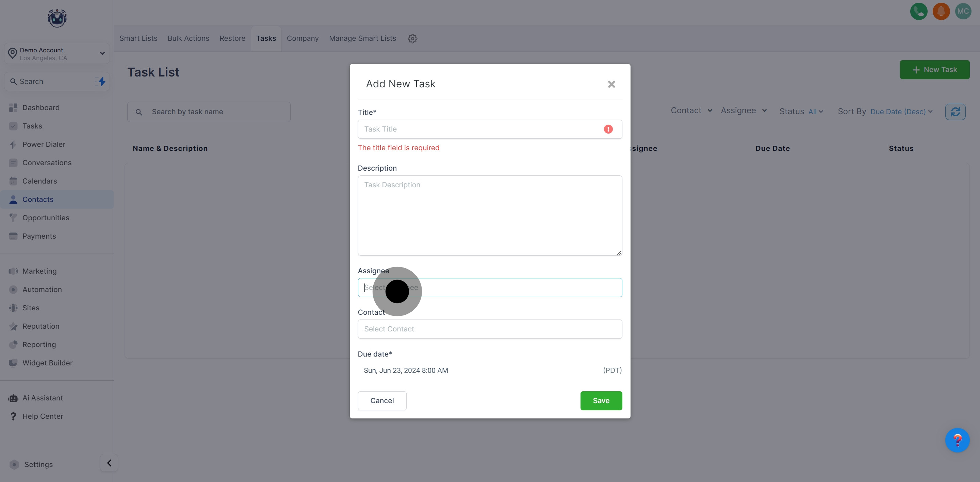Click the due date Sun, Jun 23 field
The width and height of the screenshot is (980, 482).
point(406,370)
